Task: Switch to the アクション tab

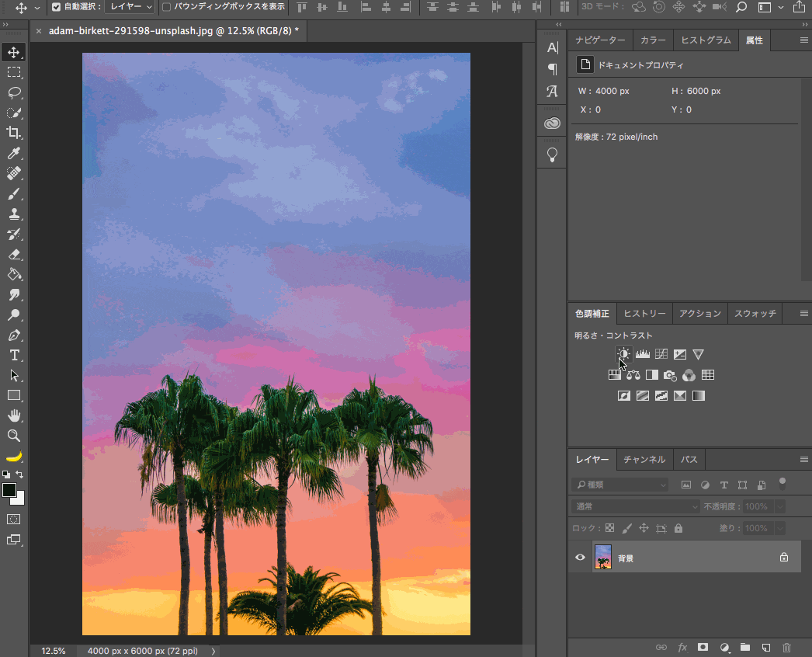Action: coord(700,314)
